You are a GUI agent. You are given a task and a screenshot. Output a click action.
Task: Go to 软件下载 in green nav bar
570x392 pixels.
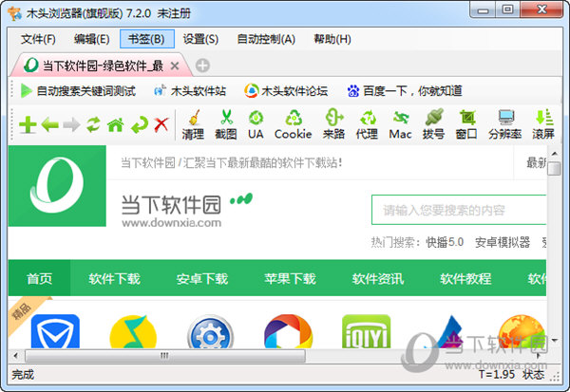tap(115, 279)
